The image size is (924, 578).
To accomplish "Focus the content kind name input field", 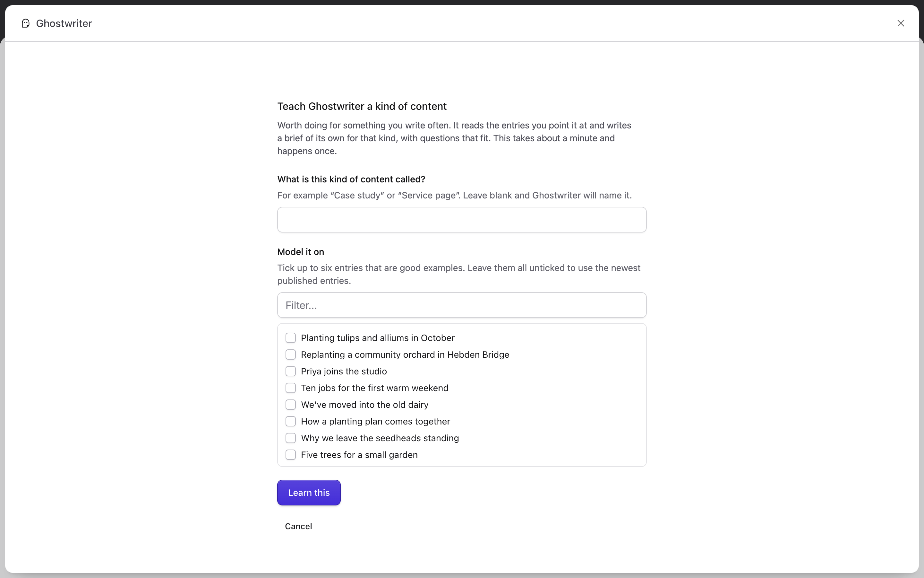I will [462, 220].
